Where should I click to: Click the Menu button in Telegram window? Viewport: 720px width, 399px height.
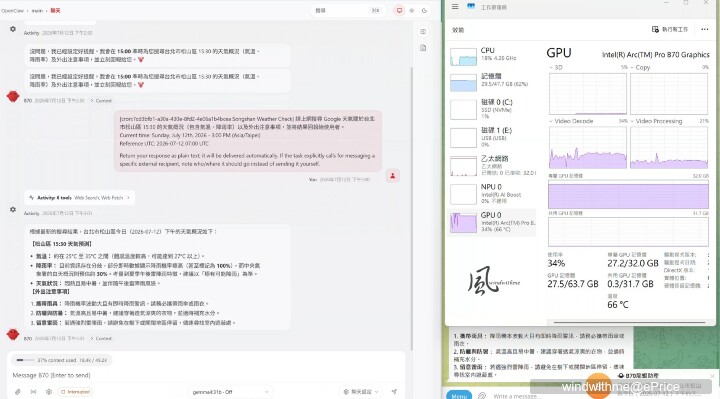pyautogui.click(x=459, y=395)
